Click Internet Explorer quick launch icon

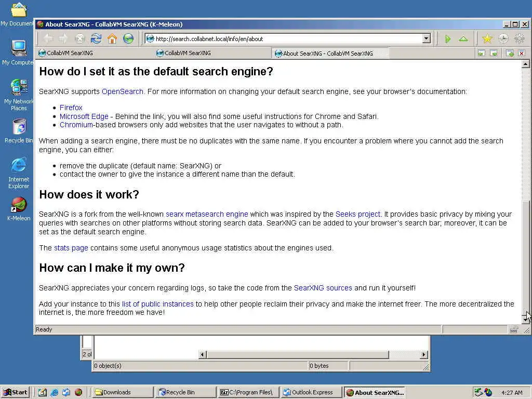tap(54, 392)
